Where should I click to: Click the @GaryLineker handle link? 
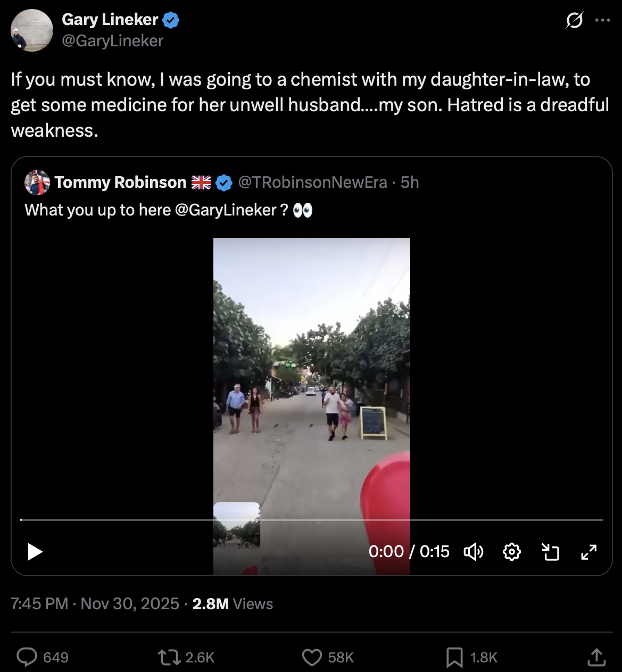113,41
